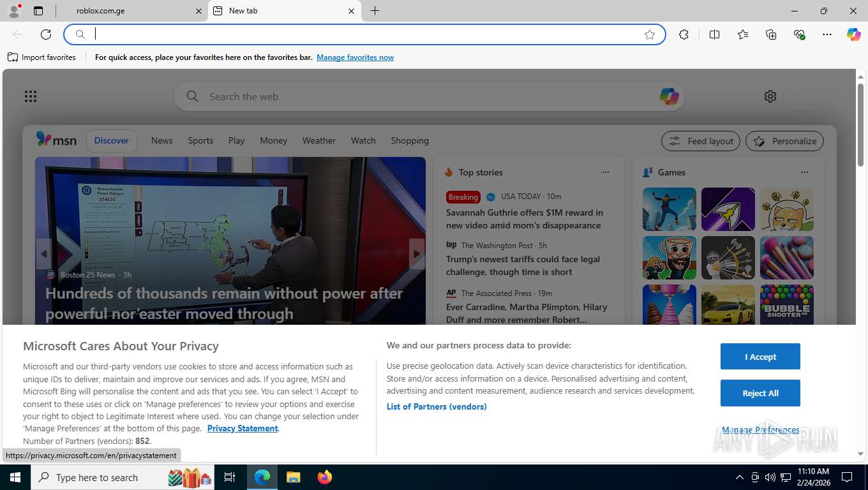Click Import favorites
868x490 pixels.
click(x=41, y=57)
